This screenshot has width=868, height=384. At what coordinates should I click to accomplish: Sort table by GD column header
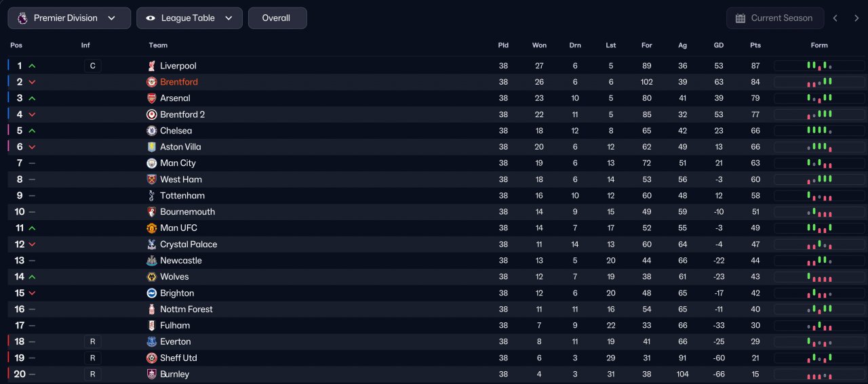tap(719, 45)
